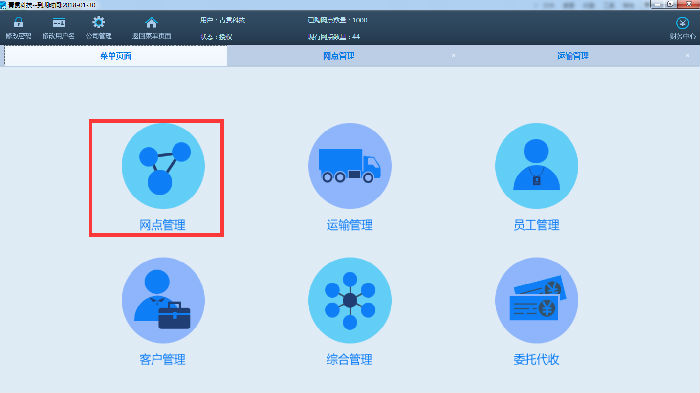Return to menu page via home icon
700x393 pixels.
tap(151, 22)
